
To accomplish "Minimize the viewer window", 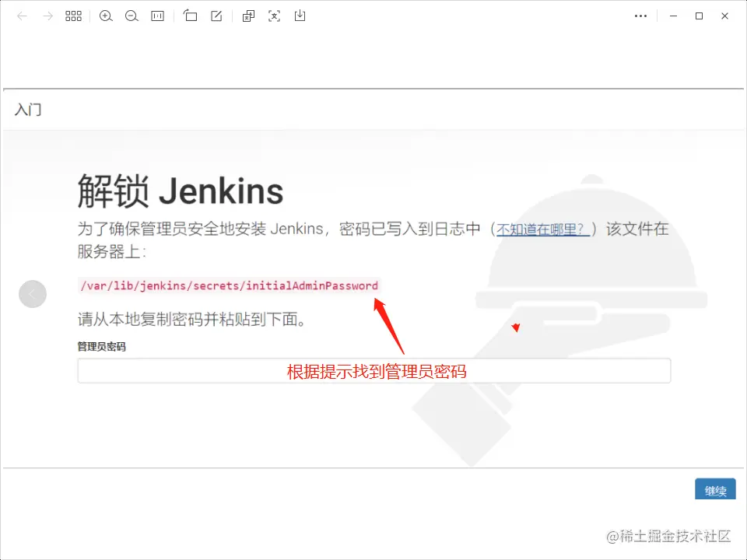I will coord(673,16).
